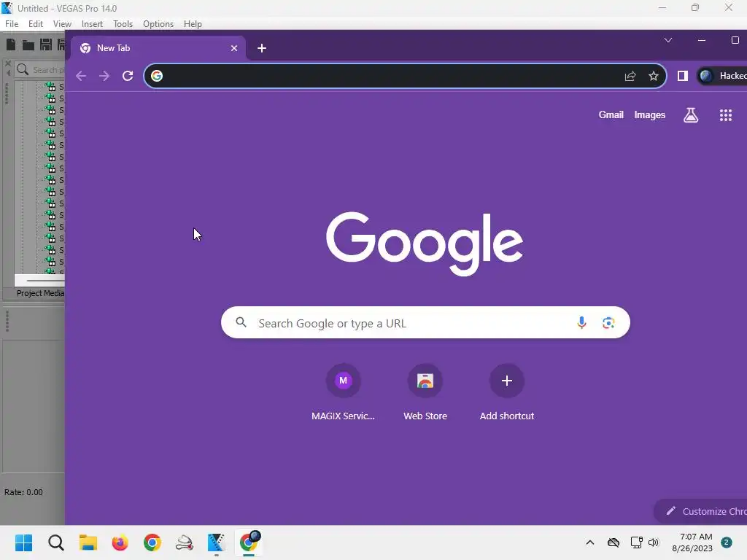Image resolution: width=747 pixels, height=560 pixels.
Task: Click the search magnifier in VEGAS media panel
Action: point(23,69)
